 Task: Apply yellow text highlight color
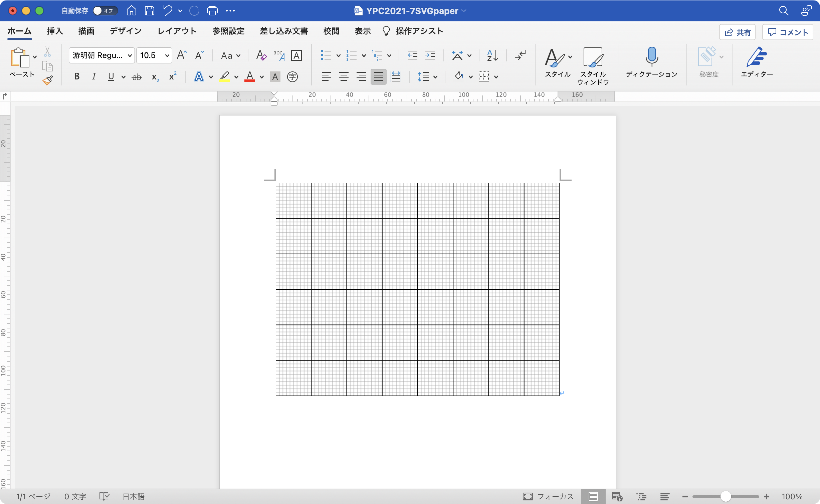click(224, 77)
